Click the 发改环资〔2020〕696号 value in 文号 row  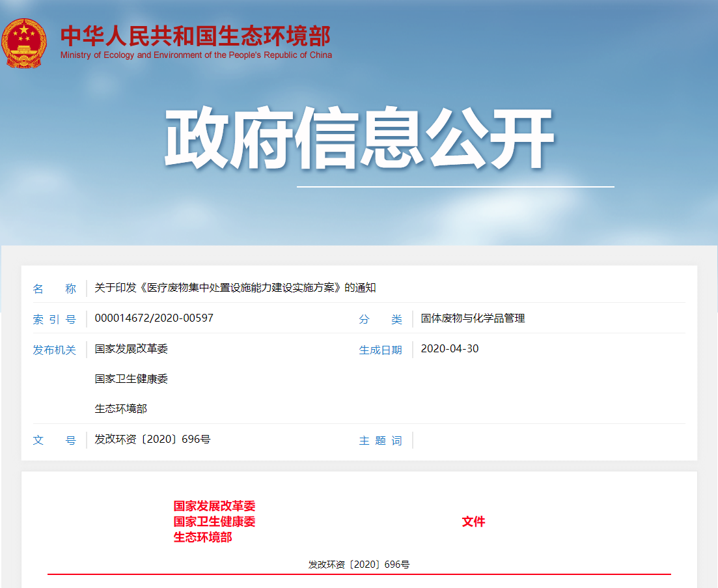(x=152, y=440)
